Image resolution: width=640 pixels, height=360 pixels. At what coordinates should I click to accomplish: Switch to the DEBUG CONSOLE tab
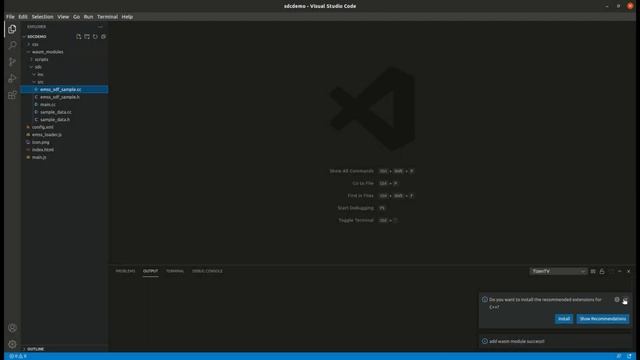tap(207, 271)
